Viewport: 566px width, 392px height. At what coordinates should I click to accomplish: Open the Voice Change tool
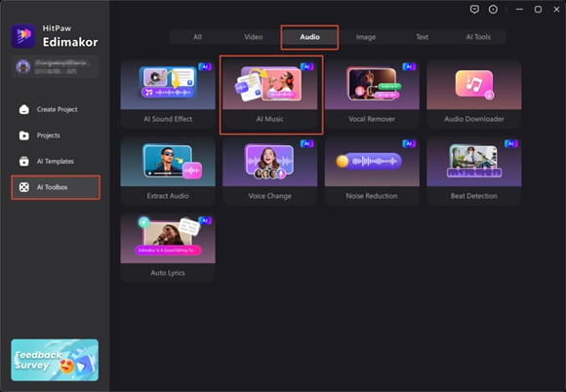pos(270,171)
